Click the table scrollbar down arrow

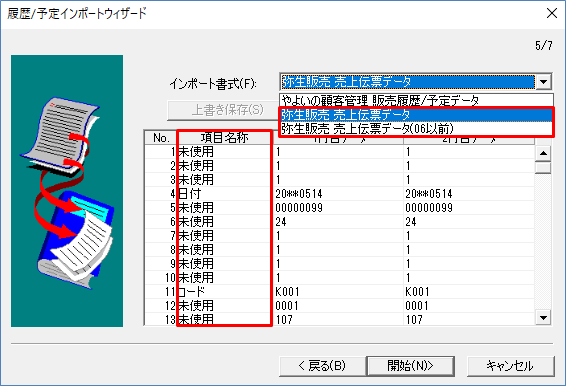(543, 318)
